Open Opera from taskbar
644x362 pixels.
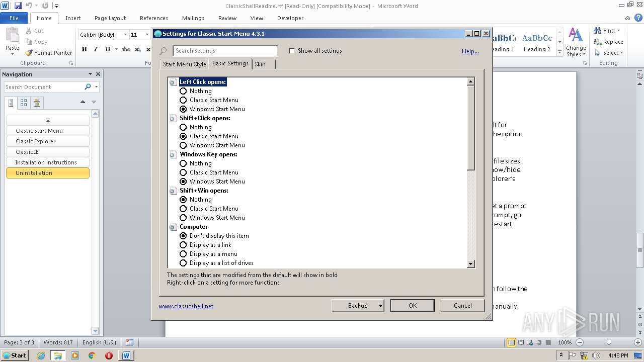[x=109, y=355]
